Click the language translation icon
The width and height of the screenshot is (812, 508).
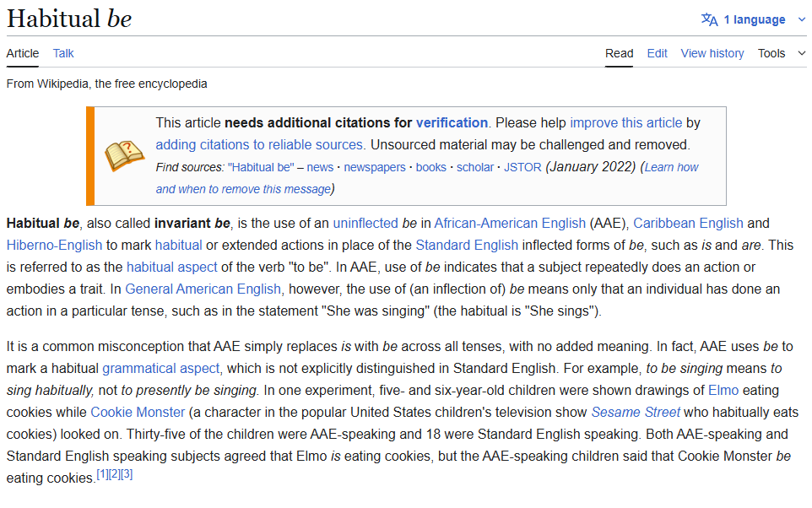click(x=709, y=19)
